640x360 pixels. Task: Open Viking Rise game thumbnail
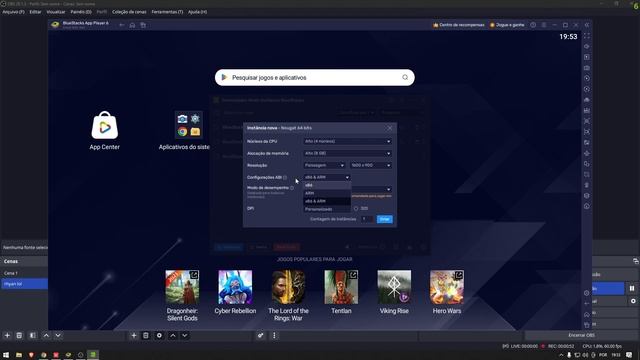coord(394,287)
